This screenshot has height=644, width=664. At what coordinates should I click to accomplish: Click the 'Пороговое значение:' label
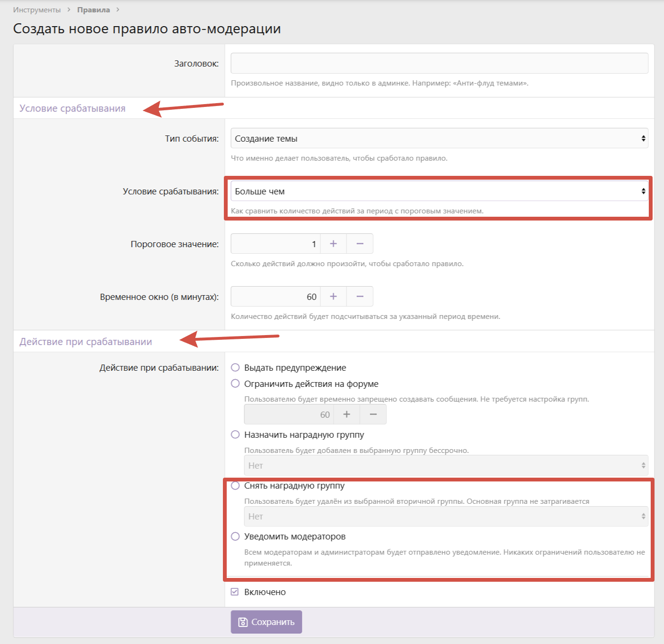coord(175,244)
